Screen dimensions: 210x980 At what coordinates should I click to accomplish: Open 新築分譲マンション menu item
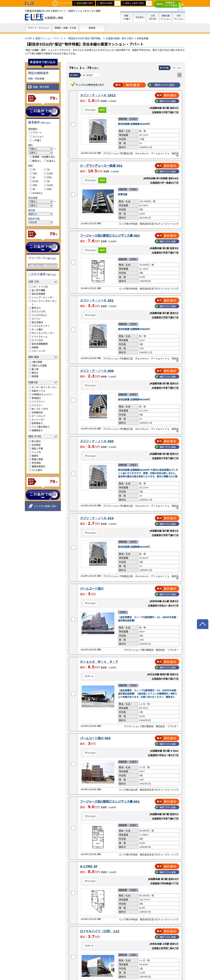(165, 17)
